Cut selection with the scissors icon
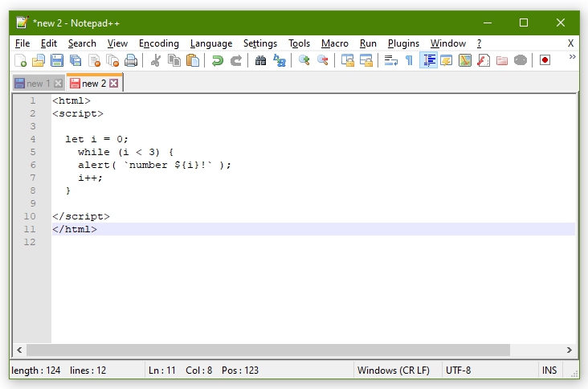 (x=156, y=60)
